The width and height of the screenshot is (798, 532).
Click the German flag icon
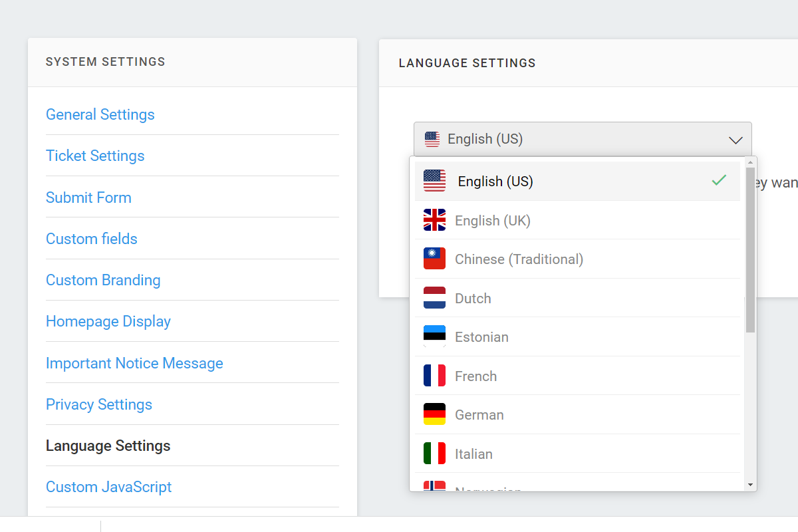coord(434,414)
